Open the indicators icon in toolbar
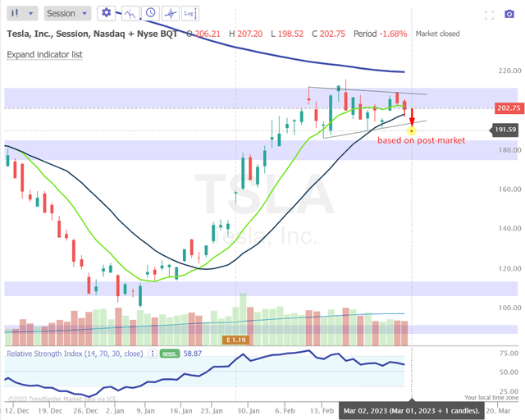 click(x=130, y=13)
